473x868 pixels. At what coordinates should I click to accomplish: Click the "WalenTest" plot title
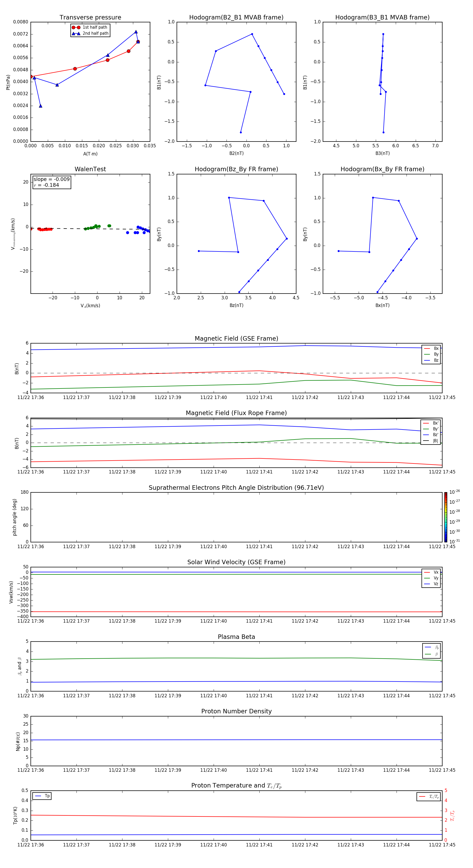point(90,169)
